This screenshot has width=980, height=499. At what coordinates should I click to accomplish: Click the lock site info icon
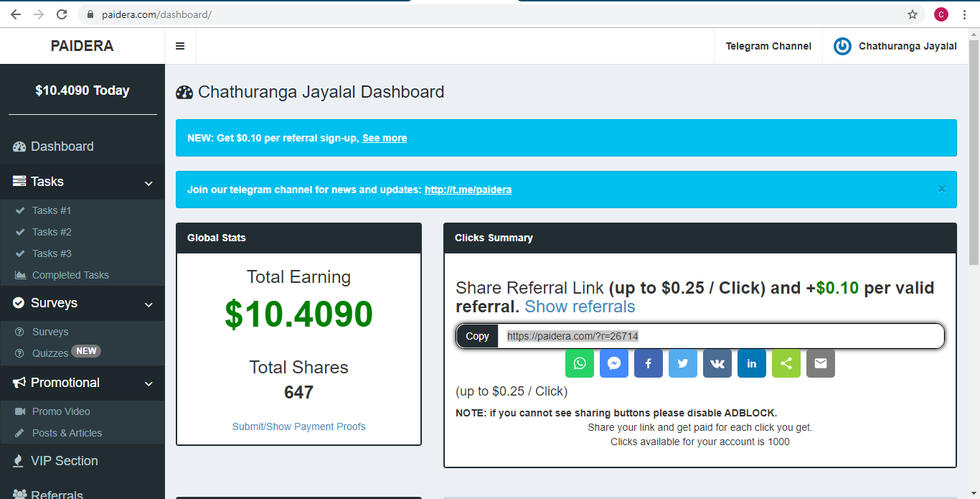pyautogui.click(x=90, y=14)
